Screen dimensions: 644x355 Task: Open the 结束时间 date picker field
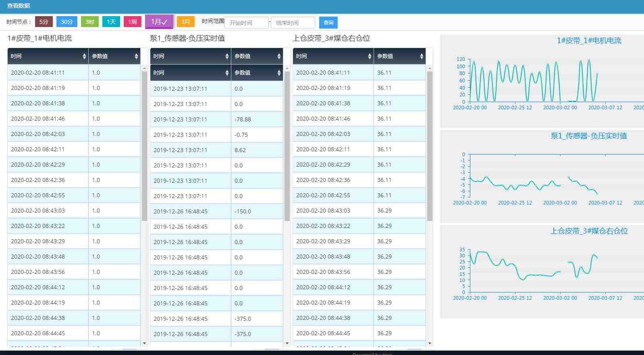(x=293, y=23)
